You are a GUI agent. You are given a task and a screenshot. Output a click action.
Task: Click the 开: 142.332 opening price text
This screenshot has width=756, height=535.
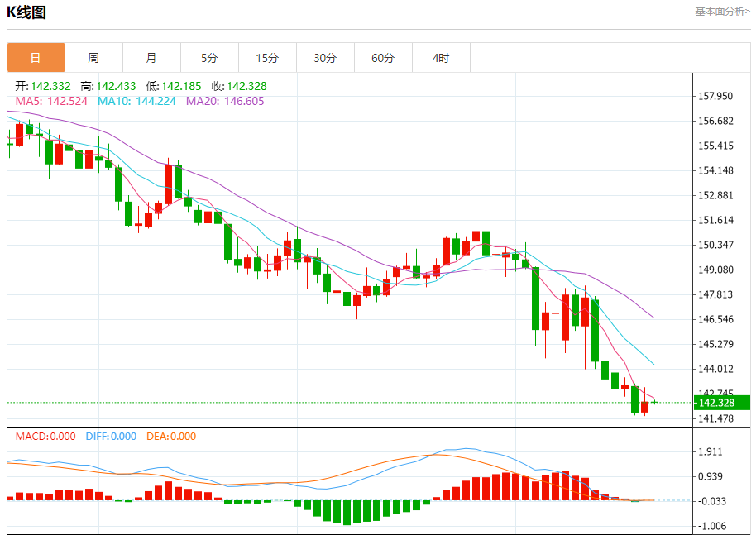(45, 86)
